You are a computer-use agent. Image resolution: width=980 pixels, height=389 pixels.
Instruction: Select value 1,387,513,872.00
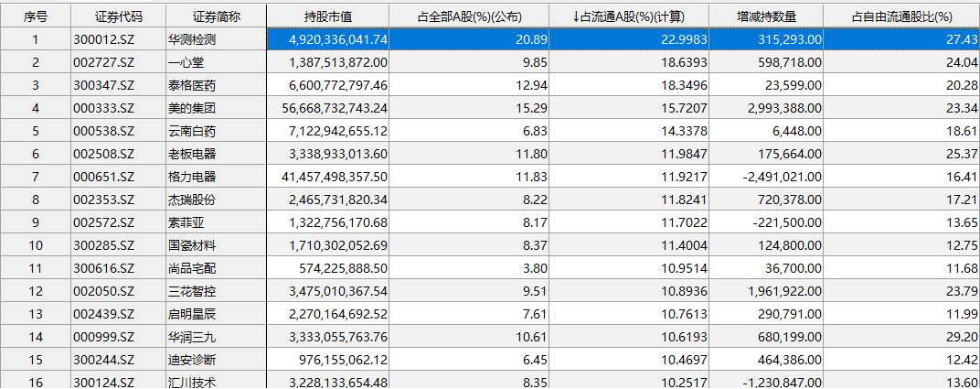pyautogui.click(x=327, y=62)
